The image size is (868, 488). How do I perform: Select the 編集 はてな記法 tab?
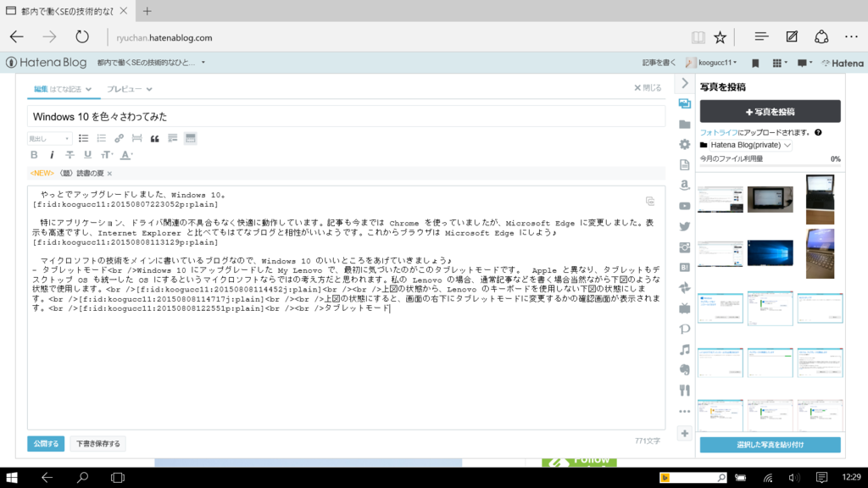click(x=63, y=87)
